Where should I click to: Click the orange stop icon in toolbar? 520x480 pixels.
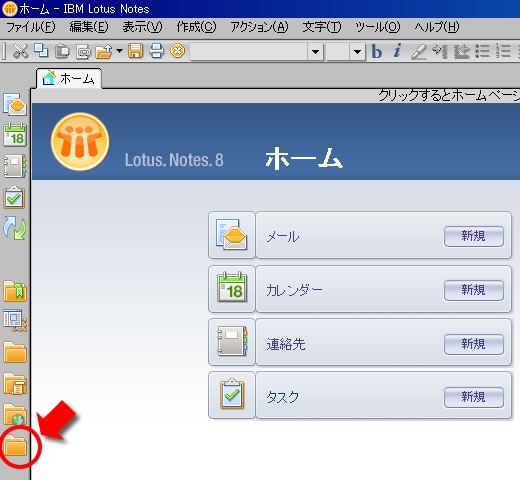pyautogui.click(x=177, y=51)
